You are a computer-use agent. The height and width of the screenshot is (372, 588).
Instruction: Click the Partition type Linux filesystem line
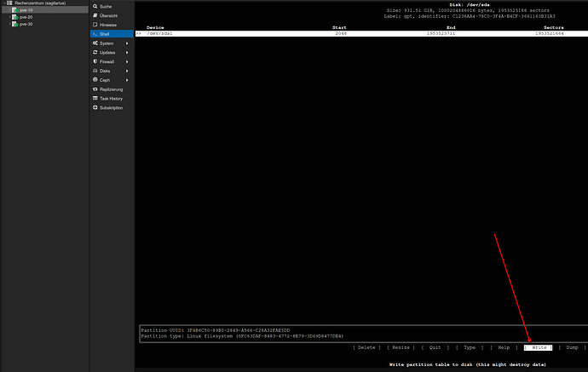click(x=242, y=336)
